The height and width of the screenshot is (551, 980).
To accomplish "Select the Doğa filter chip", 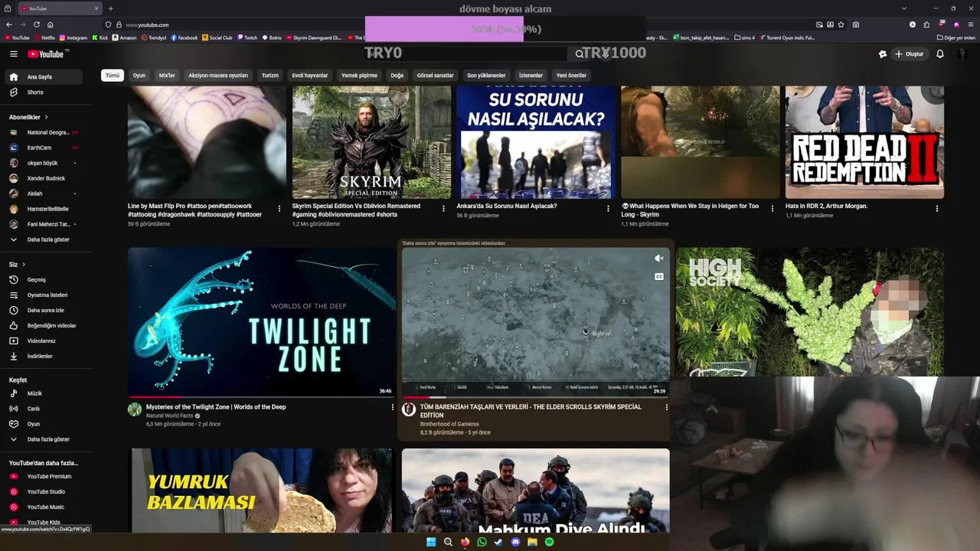I will coord(397,76).
